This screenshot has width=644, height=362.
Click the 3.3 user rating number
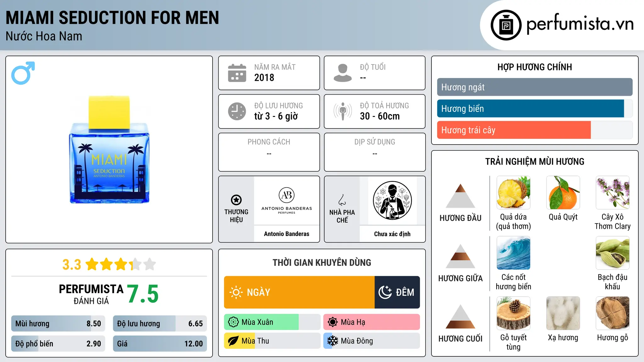(72, 265)
